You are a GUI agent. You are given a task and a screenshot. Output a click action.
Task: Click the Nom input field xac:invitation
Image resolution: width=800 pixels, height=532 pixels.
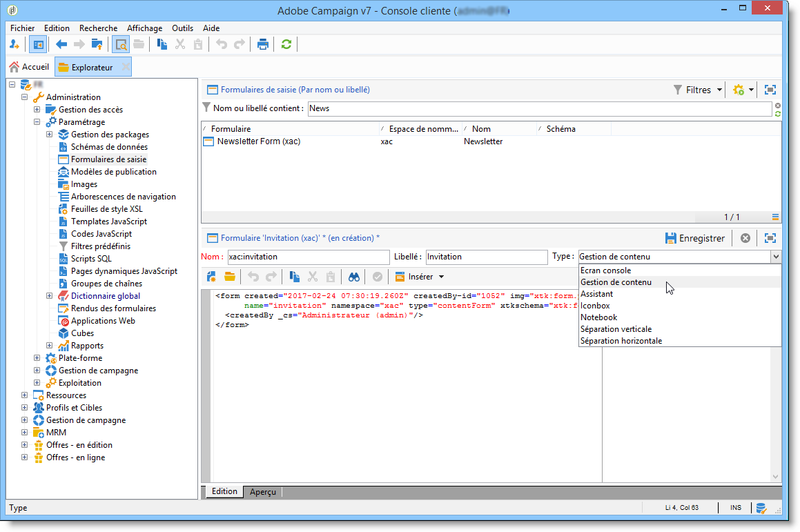[x=308, y=257]
